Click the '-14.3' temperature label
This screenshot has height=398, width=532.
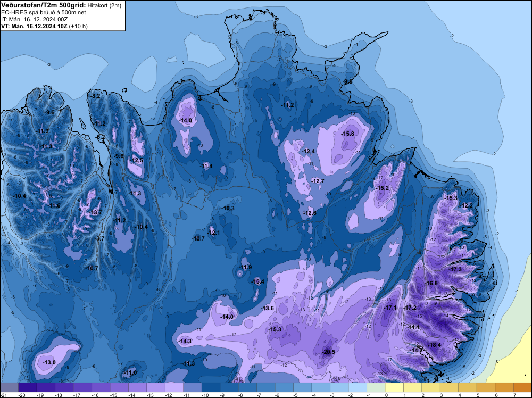(185, 342)
